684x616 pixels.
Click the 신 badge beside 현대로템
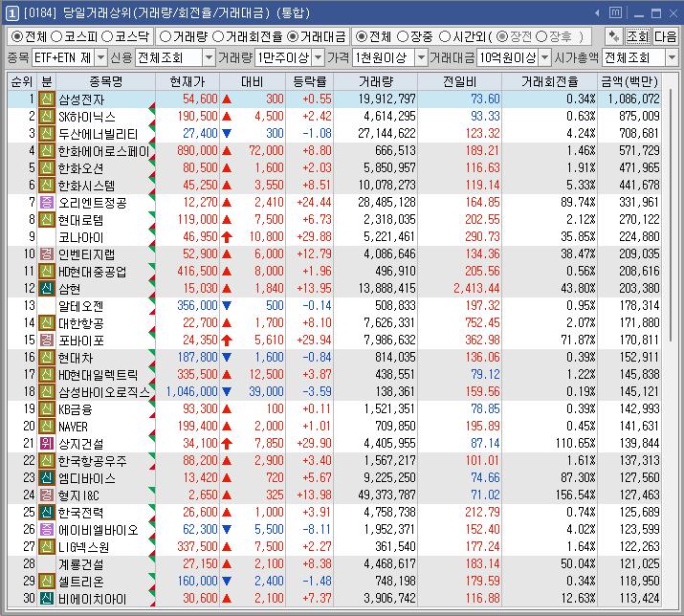[x=47, y=219]
